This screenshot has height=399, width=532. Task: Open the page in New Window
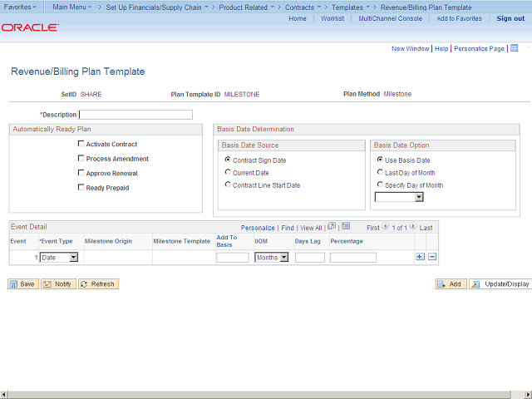[410, 48]
